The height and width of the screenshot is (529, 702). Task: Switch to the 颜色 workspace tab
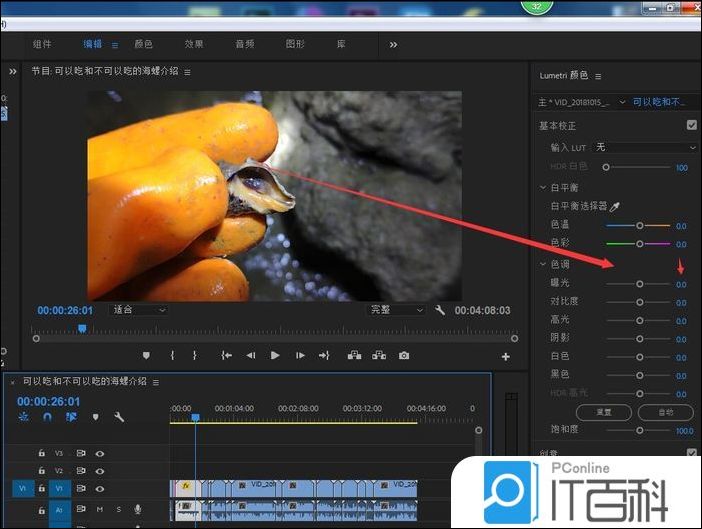point(143,44)
